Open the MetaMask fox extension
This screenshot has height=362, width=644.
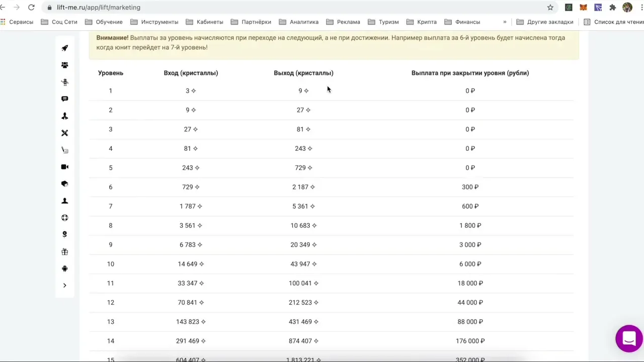[583, 8]
